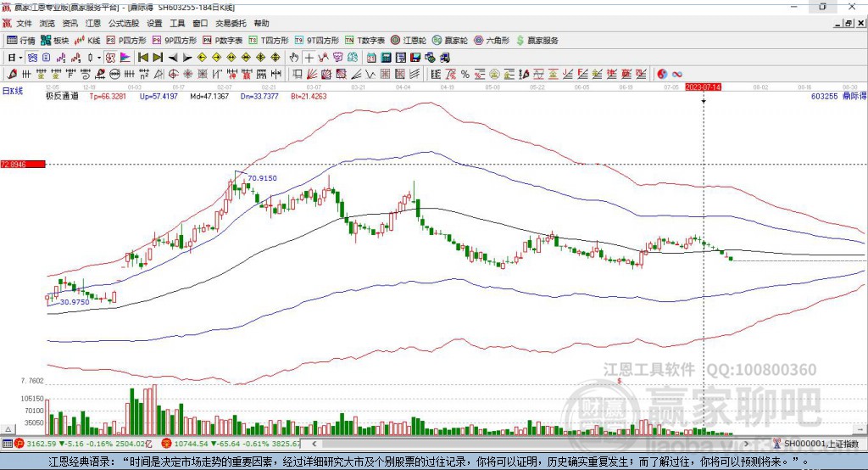868x470 pixels.
Task: Switch to K线 chart view
Action: (87, 41)
